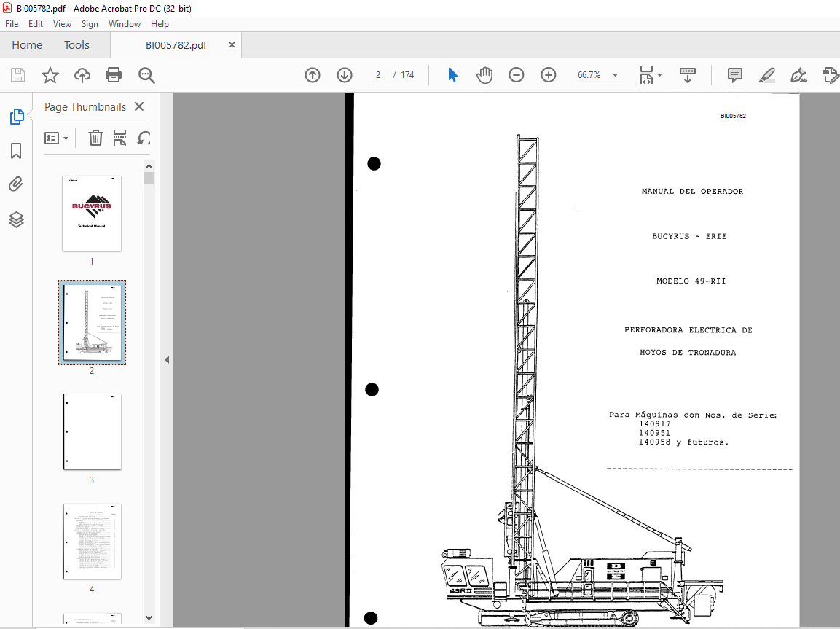Open the Find text magnifier tool

tap(146, 75)
